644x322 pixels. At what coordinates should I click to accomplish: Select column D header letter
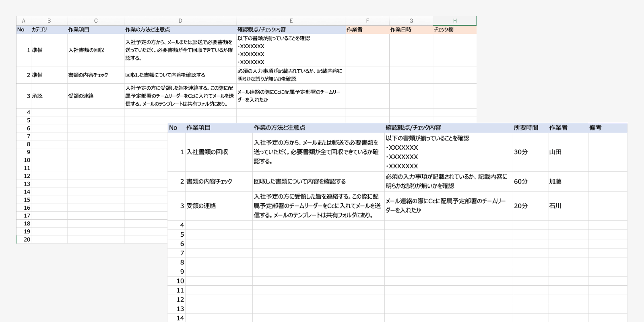(180, 21)
